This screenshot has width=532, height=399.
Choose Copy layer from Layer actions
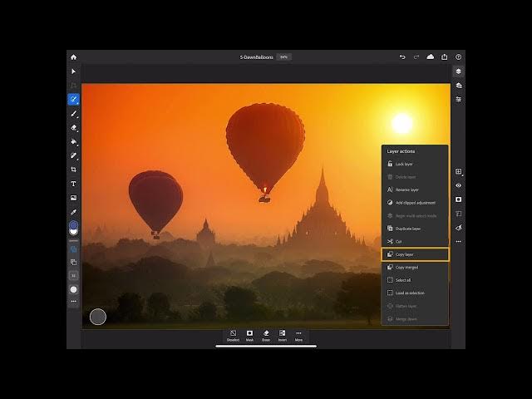[x=415, y=254]
